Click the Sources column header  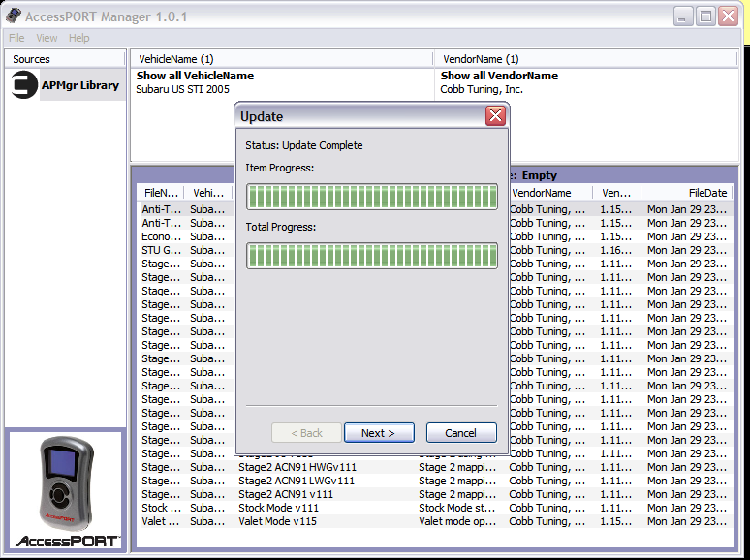pyautogui.click(x=65, y=59)
